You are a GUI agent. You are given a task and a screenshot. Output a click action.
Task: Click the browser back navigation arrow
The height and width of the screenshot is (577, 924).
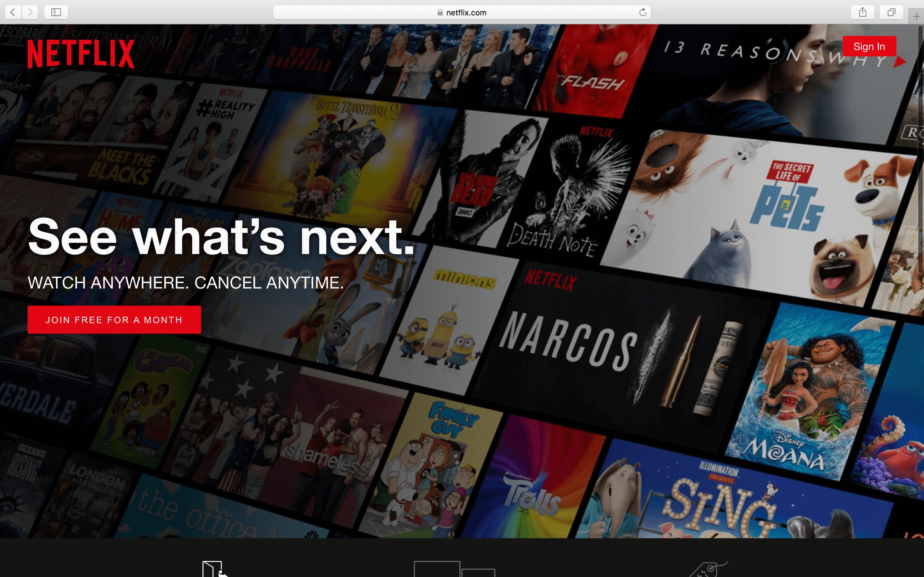(13, 12)
